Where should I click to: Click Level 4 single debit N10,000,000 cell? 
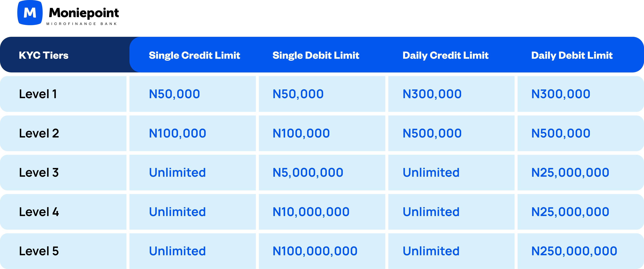[322, 212]
